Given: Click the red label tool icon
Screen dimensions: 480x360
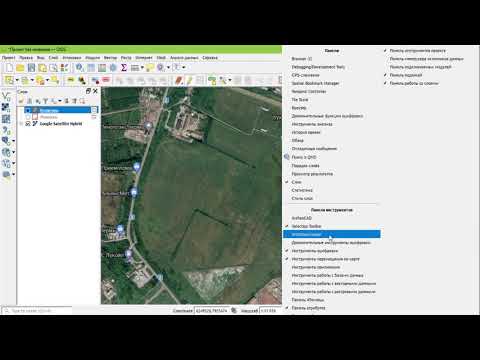Looking at the screenshot, I should [106, 80].
